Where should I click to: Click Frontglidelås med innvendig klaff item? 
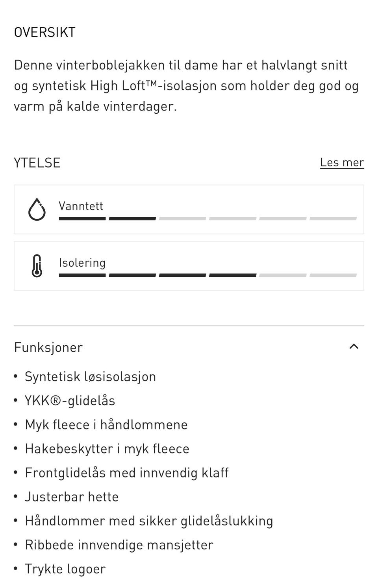tap(126, 472)
